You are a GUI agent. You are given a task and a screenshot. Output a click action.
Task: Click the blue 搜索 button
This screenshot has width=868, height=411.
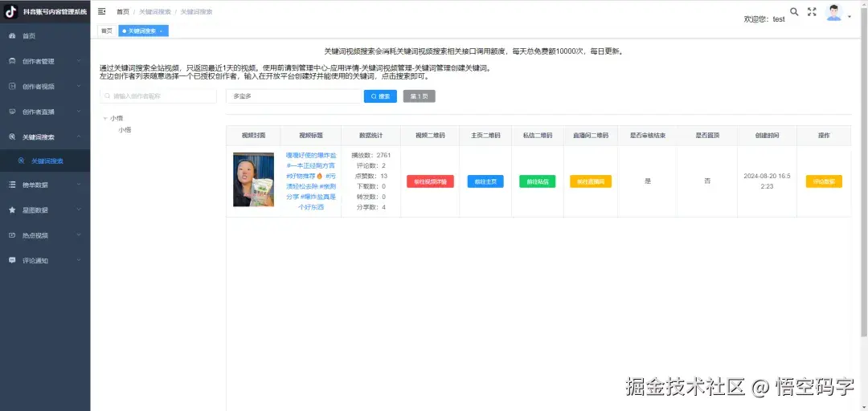(380, 96)
